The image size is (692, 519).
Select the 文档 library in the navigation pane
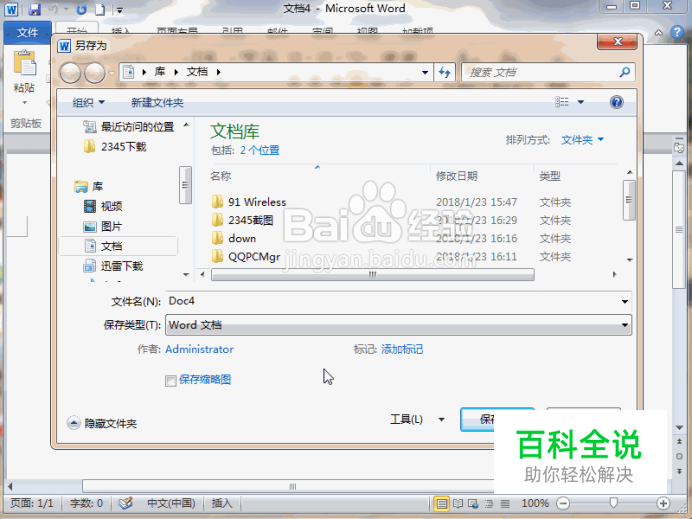[x=118, y=246]
